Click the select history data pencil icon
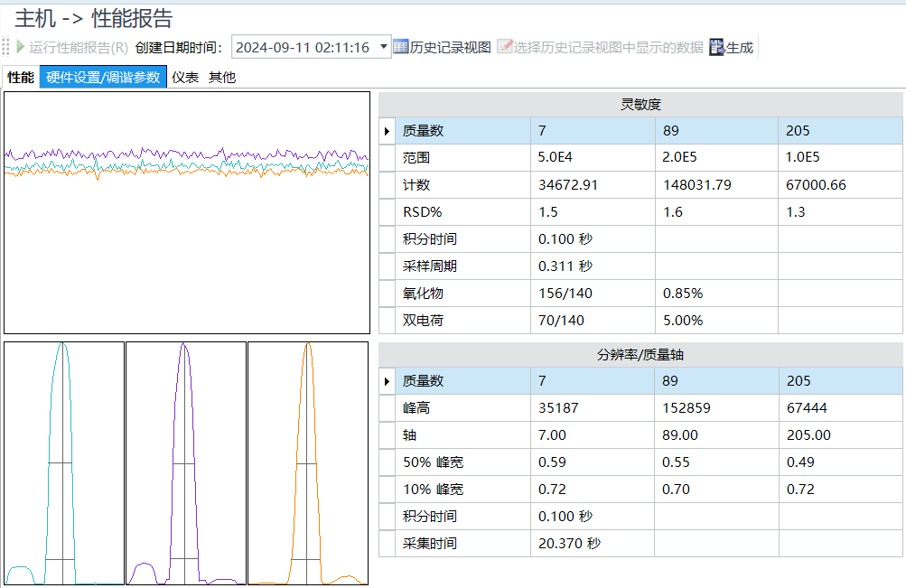Screen dimensions: 906x588 point(504,47)
